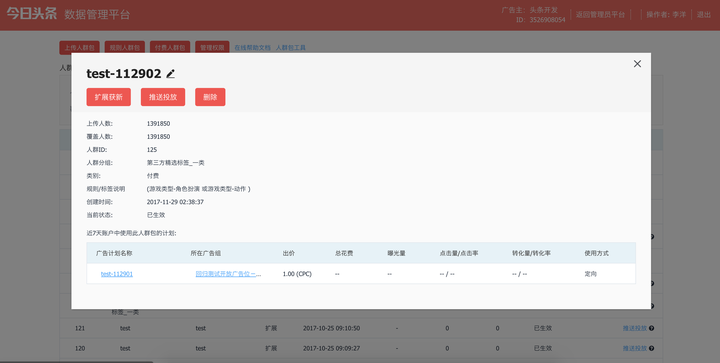Screen dimensions: 720x363
Task: Click the help icon in row 120
Action: click(x=652, y=348)
